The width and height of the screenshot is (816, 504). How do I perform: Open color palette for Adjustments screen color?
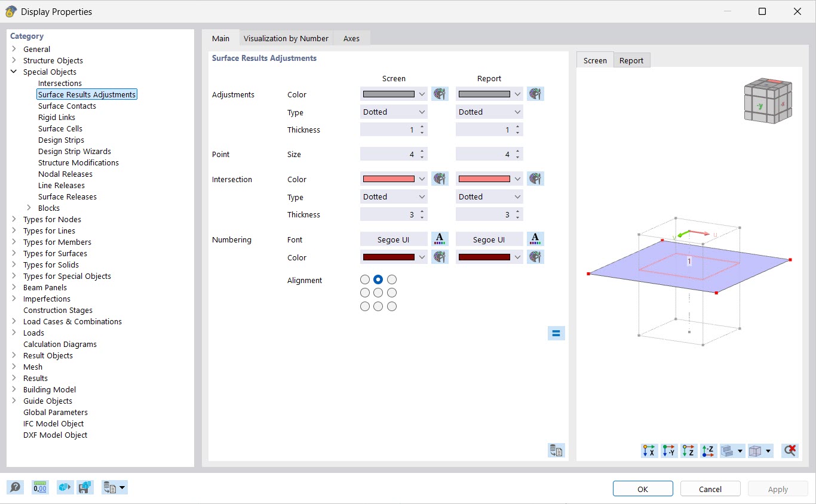pos(440,94)
